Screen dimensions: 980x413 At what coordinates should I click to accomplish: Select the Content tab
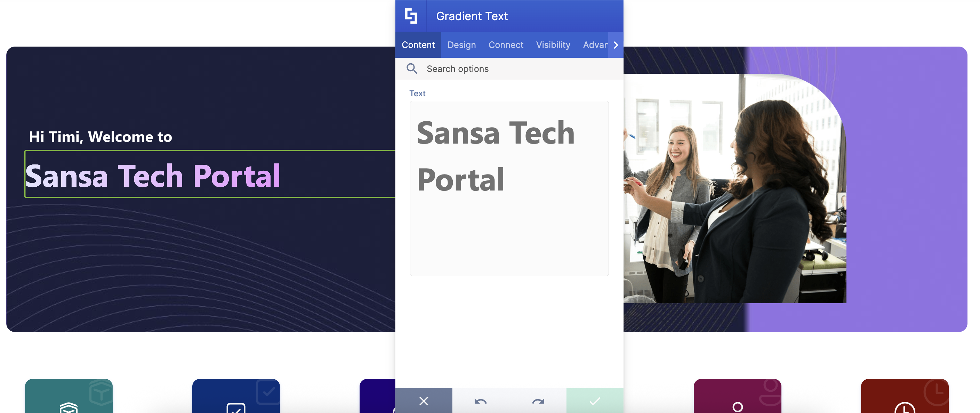(x=418, y=45)
